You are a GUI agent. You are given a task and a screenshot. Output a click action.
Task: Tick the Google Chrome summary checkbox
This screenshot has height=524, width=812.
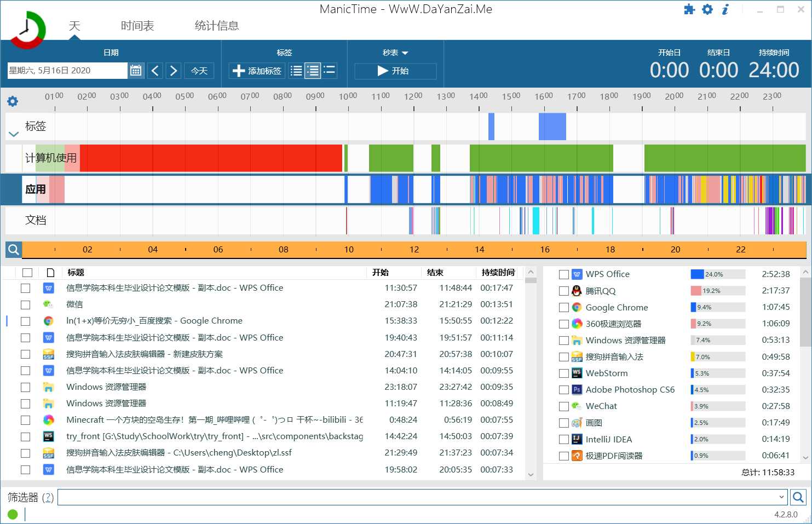point(563,307)
